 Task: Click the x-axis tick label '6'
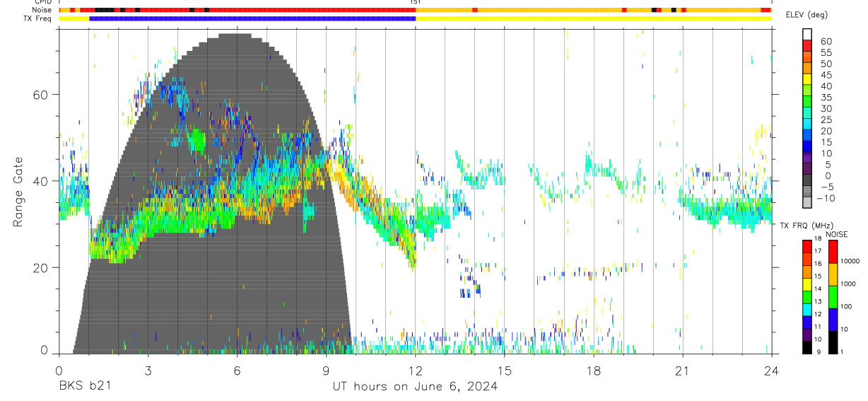click(237, 371)
